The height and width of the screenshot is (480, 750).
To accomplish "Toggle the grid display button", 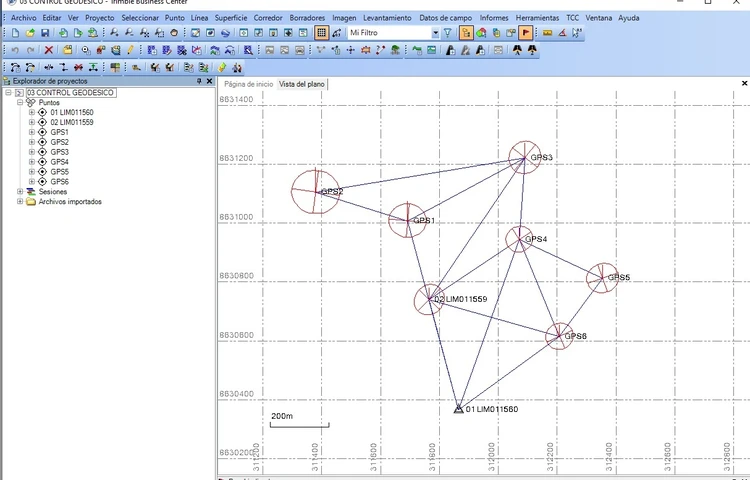I will (x=321, y=33).
